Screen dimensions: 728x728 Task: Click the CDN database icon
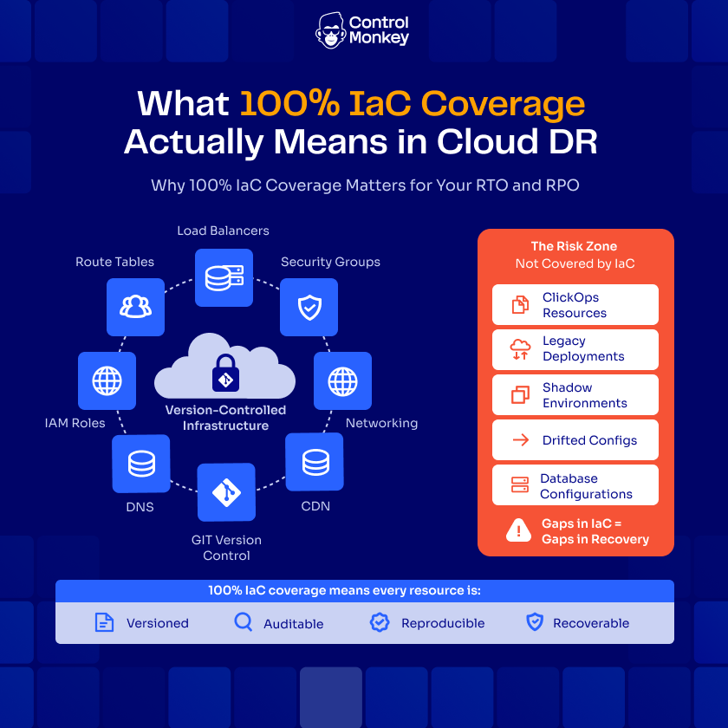[314, 461]
